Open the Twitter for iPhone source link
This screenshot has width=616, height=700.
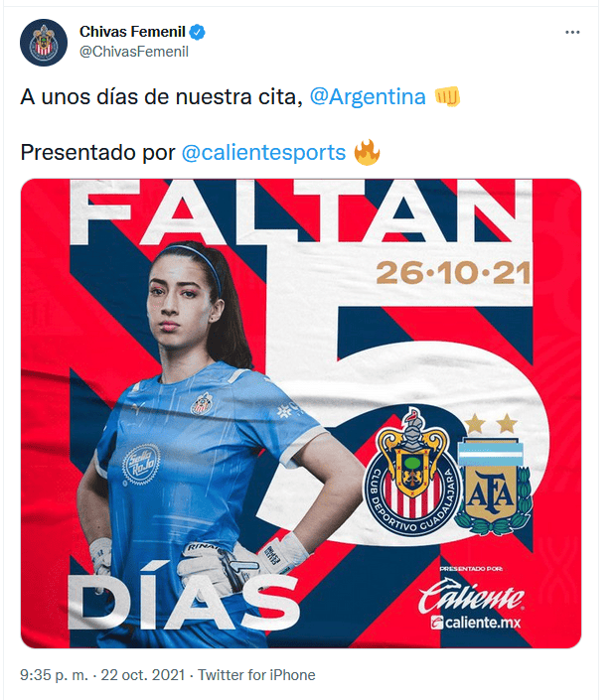(256, 674)
